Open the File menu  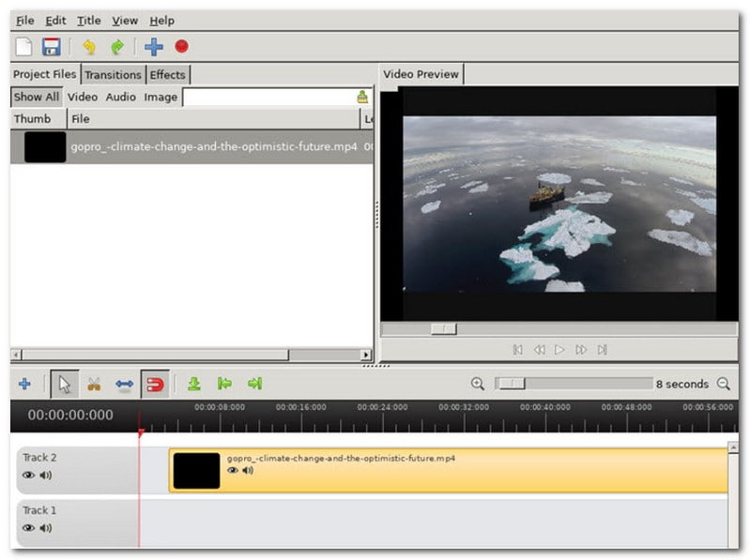pos(24,21)
